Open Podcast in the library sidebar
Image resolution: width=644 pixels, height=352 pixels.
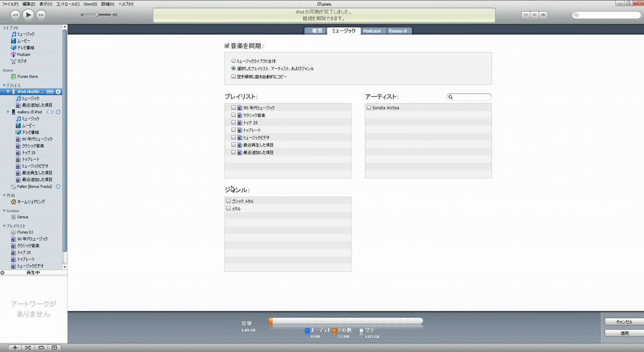point(23,54)
